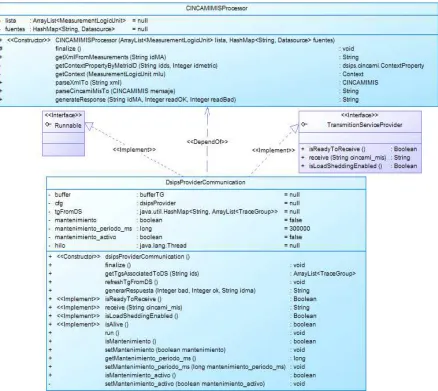Select the setMantenimiento_periodo_ms method

click(195, 367)
